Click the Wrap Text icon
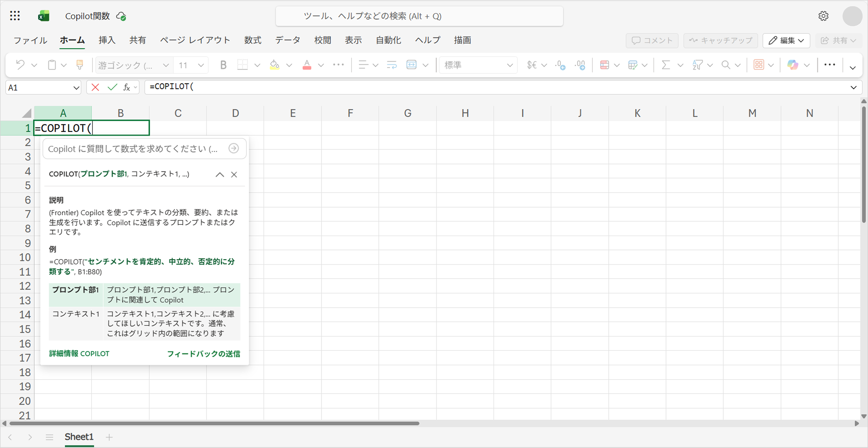The height and width of the screenshot is (448, 868). point(392,65)
